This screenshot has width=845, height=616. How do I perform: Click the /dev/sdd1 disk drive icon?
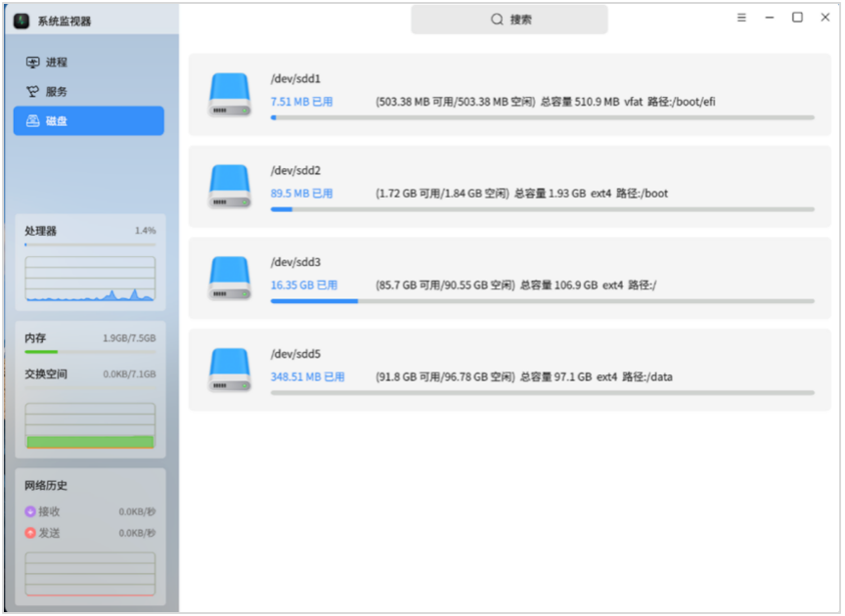pyautogui.click(x=230, y=95)
